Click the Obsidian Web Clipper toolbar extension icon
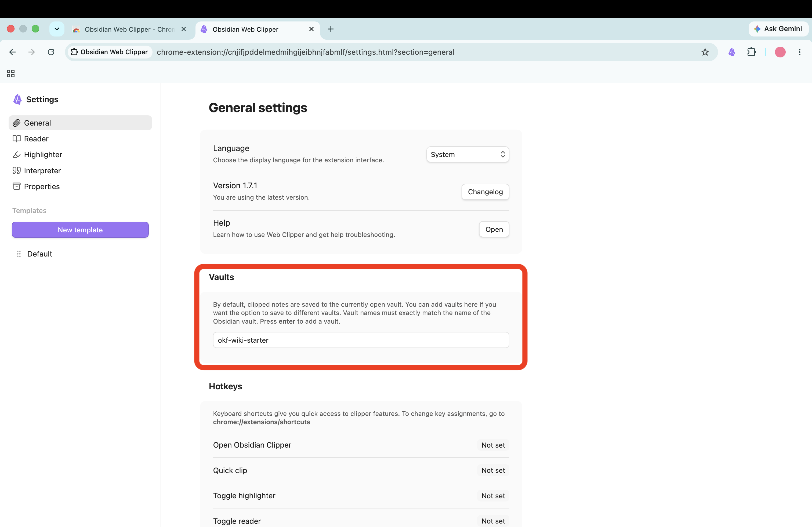Viewport: 812px width, 527px height. [x=731, y=52]
